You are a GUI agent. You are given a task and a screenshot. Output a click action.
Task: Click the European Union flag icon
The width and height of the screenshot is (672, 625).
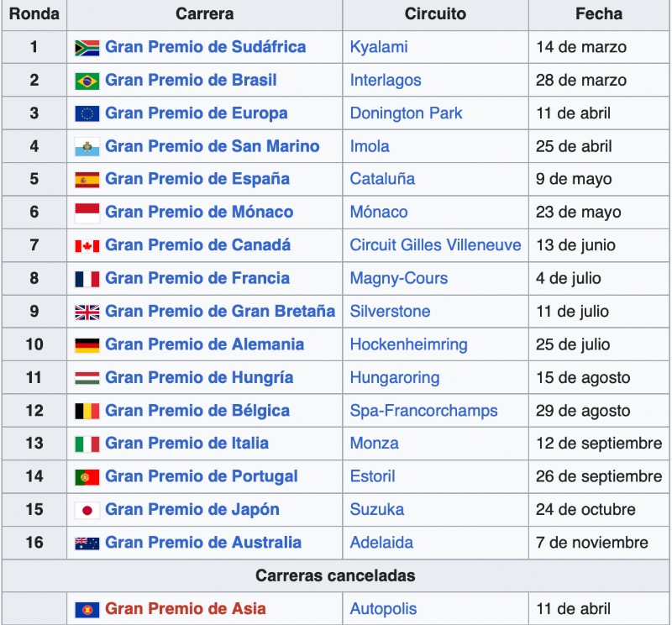pyautogui.click(x=87, y=114)
